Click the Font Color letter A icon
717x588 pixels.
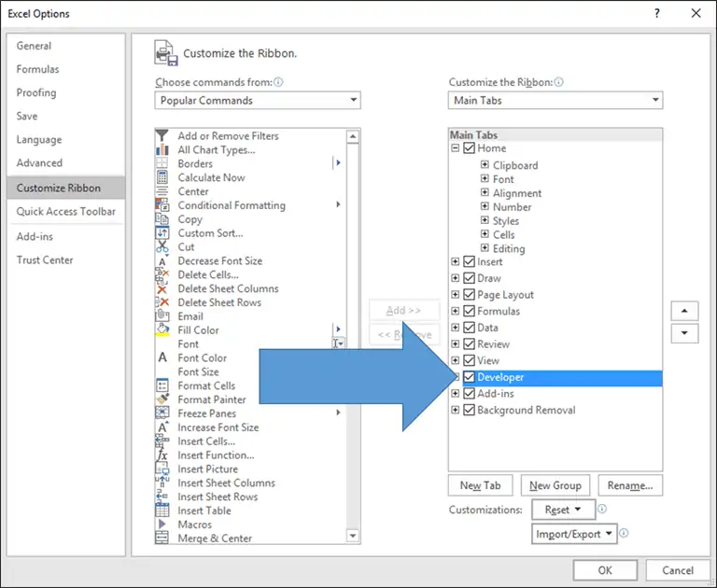click(162, 357)
